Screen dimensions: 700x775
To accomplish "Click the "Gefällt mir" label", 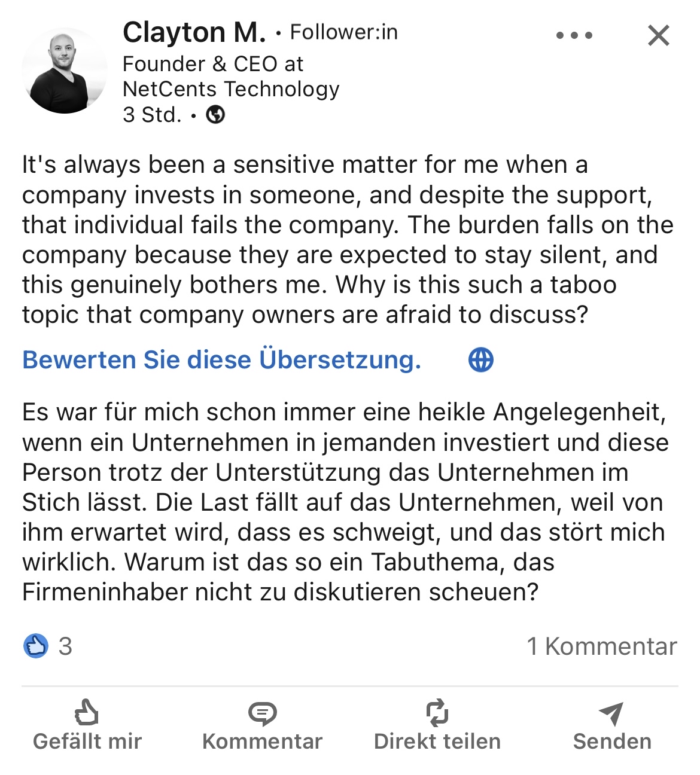I will point(87,742).
